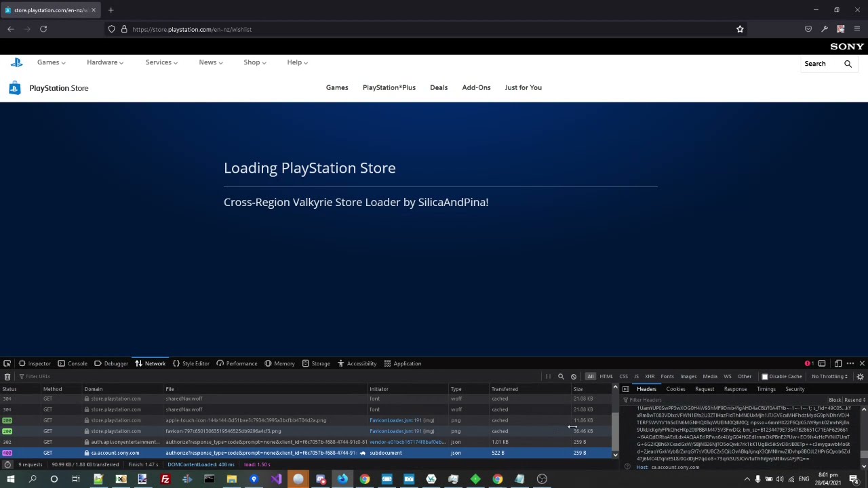
Task: Open the Timings tab in request details
Action: click(x=766, y=389)
